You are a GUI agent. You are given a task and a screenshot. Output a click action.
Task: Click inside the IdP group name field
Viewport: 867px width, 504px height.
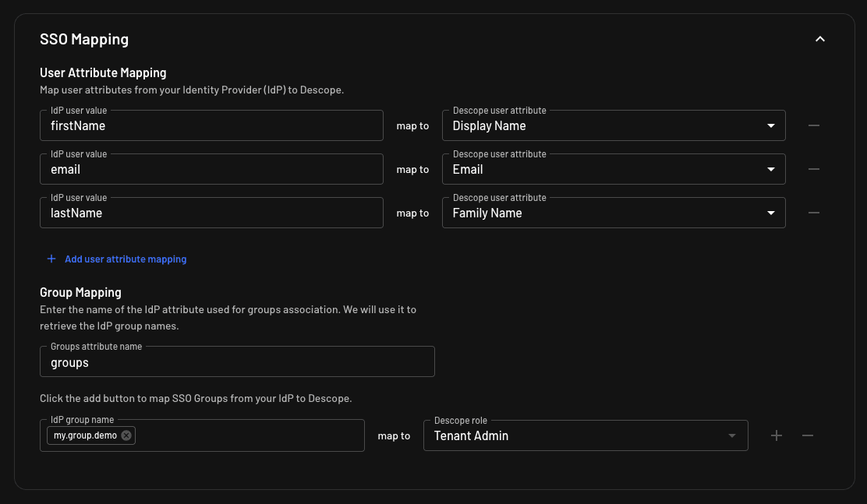click(249, 435)
